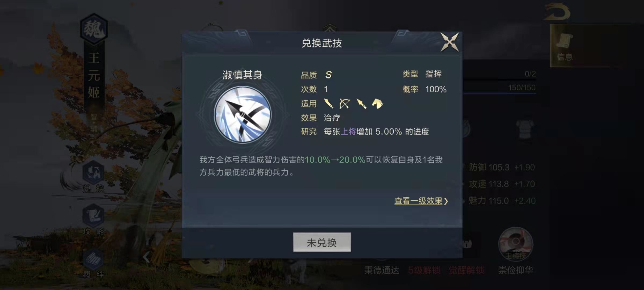Select the cavalry horse icon
The width and height of the screenshot is (644, 290).
378,104
